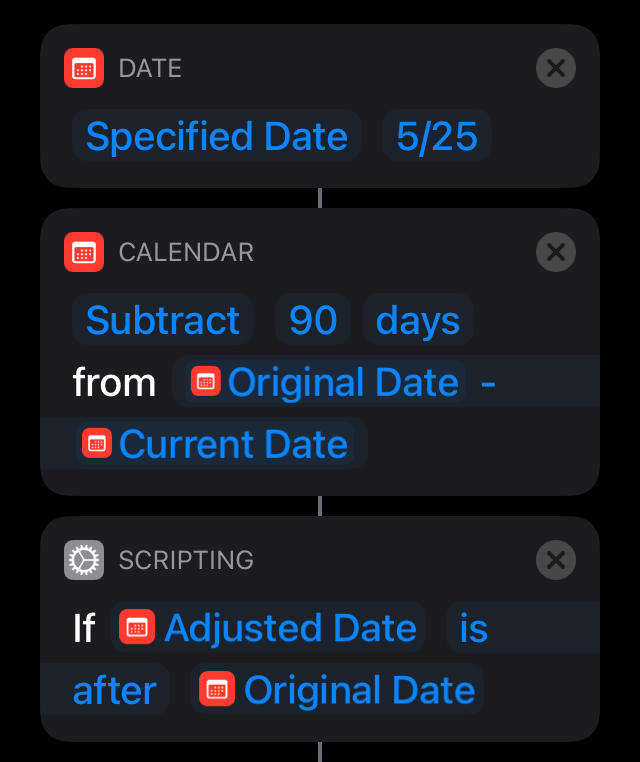This screenshot has height=762, width=640.
Task: Tap the Adjusted Date variable in If action
Action: (268, 627)
